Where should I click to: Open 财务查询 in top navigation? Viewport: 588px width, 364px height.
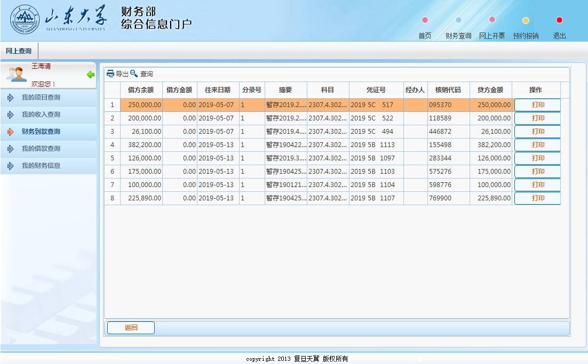click(x=458, y=36)
